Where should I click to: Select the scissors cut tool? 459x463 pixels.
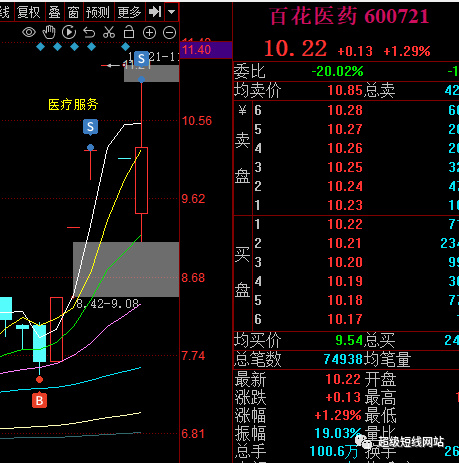(x=109, y=32)
